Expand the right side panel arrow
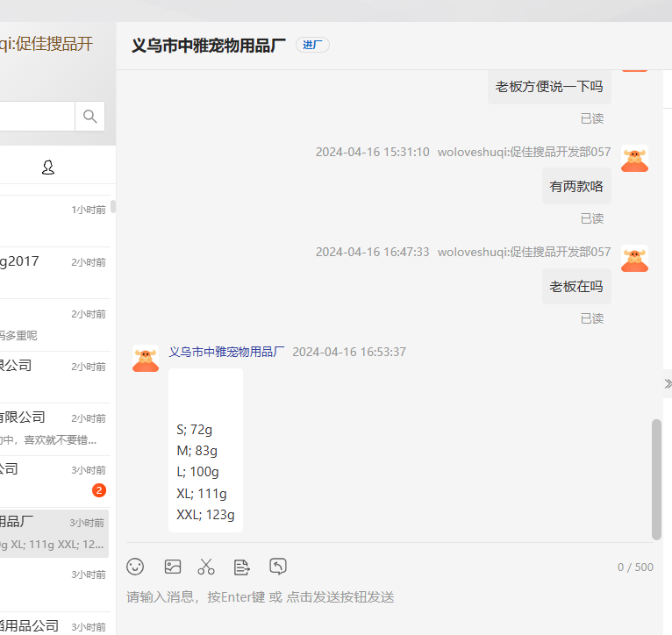The width and height of the screenshot is (672, 635). (x=667, y=383)
